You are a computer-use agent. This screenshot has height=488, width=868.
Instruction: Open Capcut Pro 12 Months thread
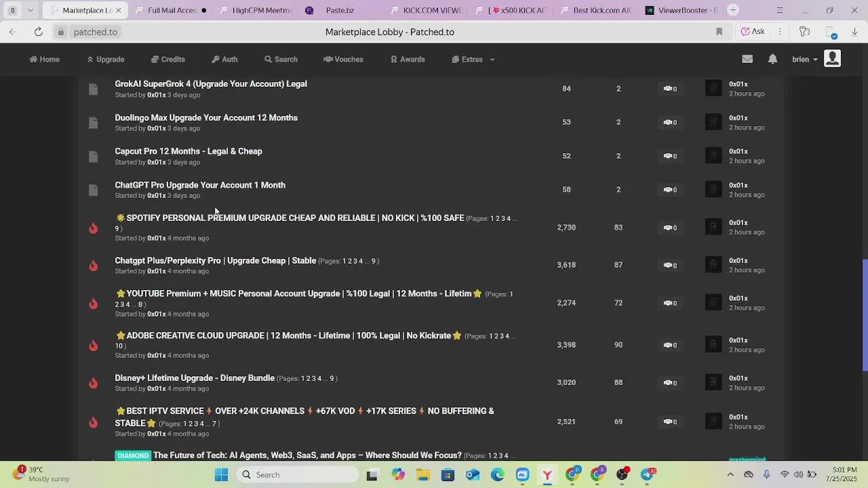(189, 151)
